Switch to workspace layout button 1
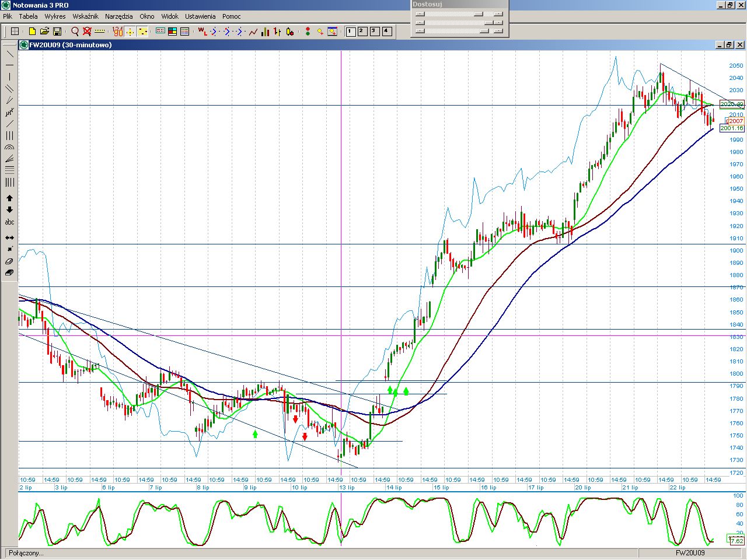The image size is (747, 560). click(351, 32)
